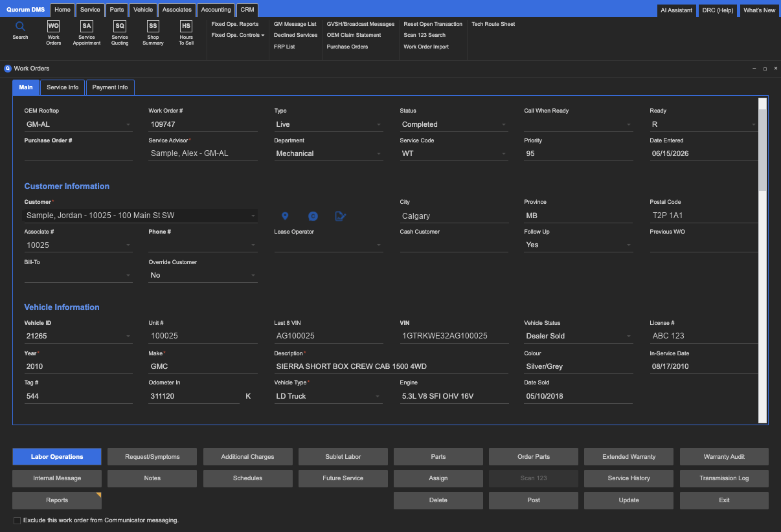781x532 pixels.
Task: Expand the Vehicle Status dropdown showing Dealer Sold
Action: click(x=629, y=336)
